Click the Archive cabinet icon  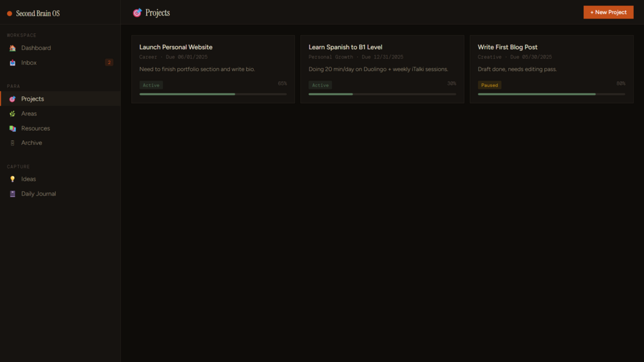pyautogui.click(x=12, y=143)
